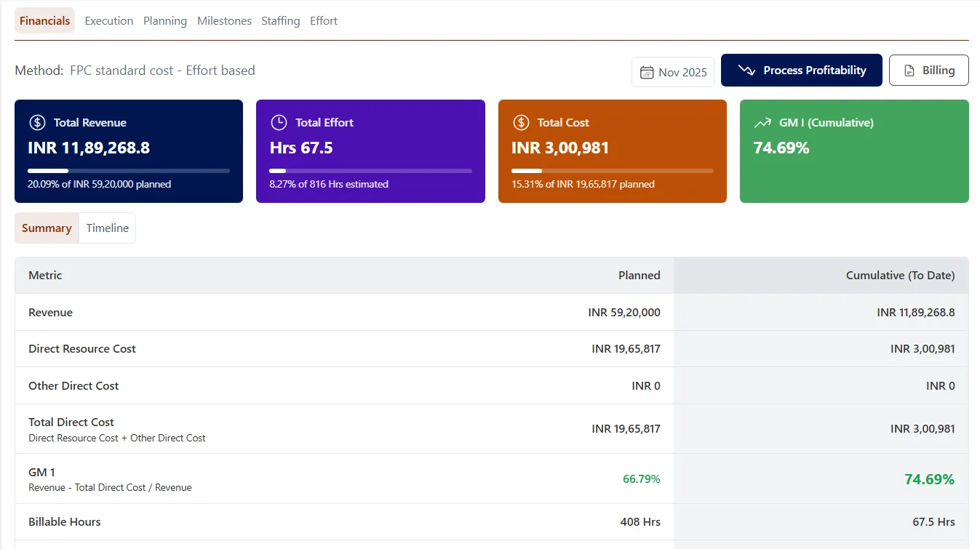Go to the Planning tab
Viewport: 980px width, 549px height.
point(165,20)
